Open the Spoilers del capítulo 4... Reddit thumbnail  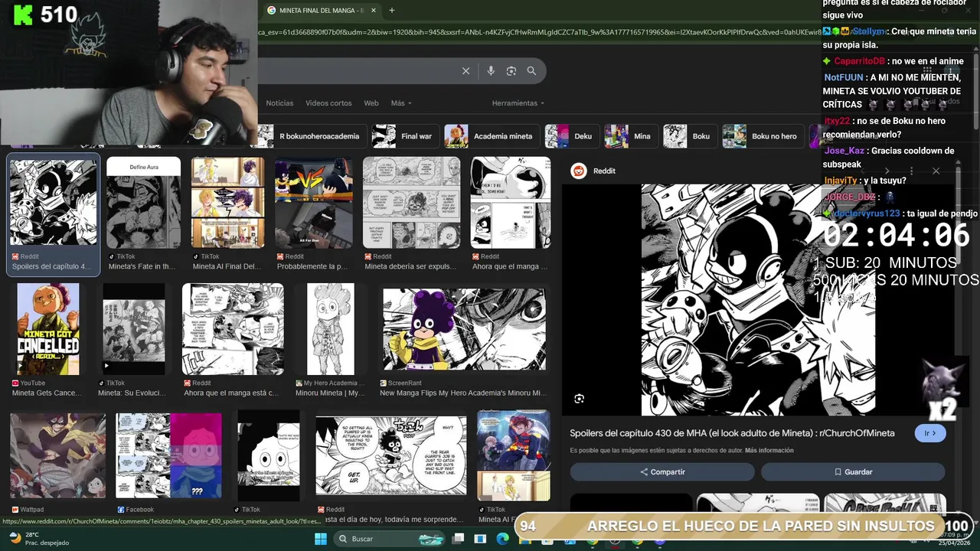tap(53, 203)
